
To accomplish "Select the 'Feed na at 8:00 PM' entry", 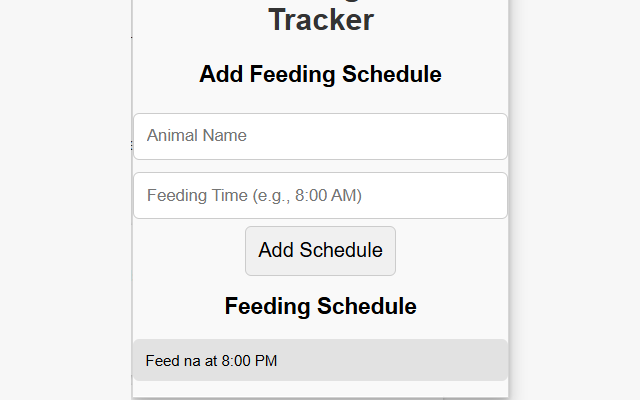I will pyautogui.click(x=320, y=360).
